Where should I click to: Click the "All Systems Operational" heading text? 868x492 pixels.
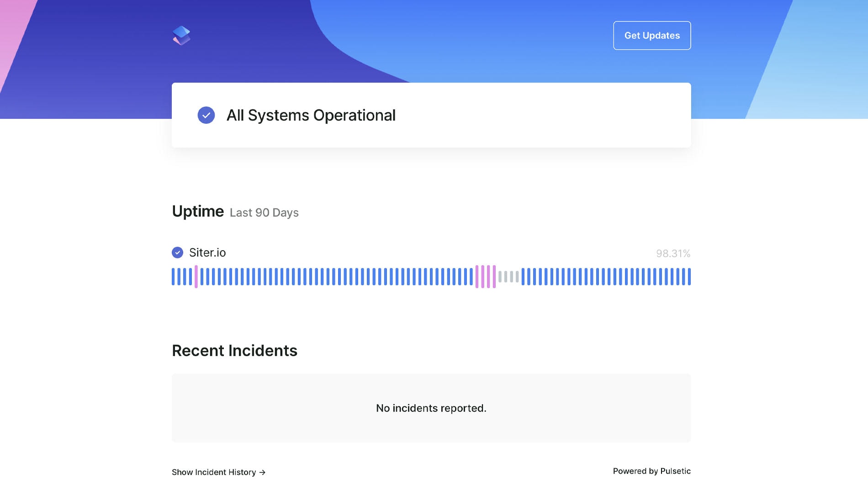(311, 115)
